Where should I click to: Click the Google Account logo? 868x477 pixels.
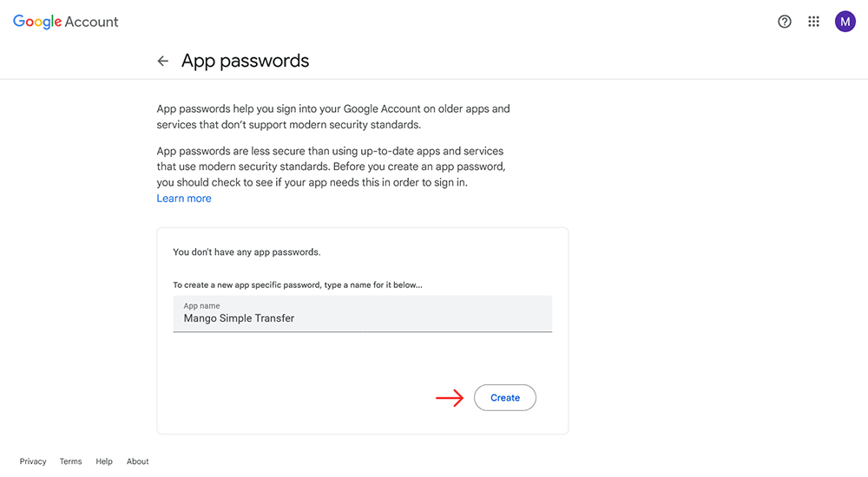click(65, 22)
